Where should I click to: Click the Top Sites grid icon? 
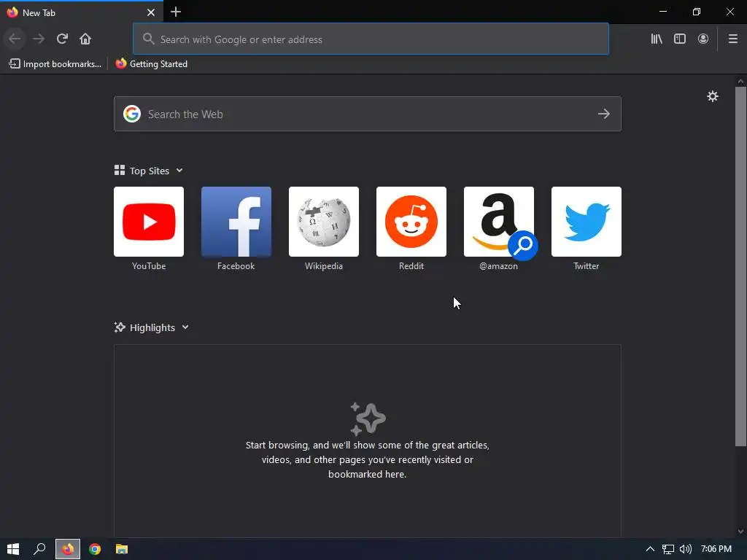[120, 170]
